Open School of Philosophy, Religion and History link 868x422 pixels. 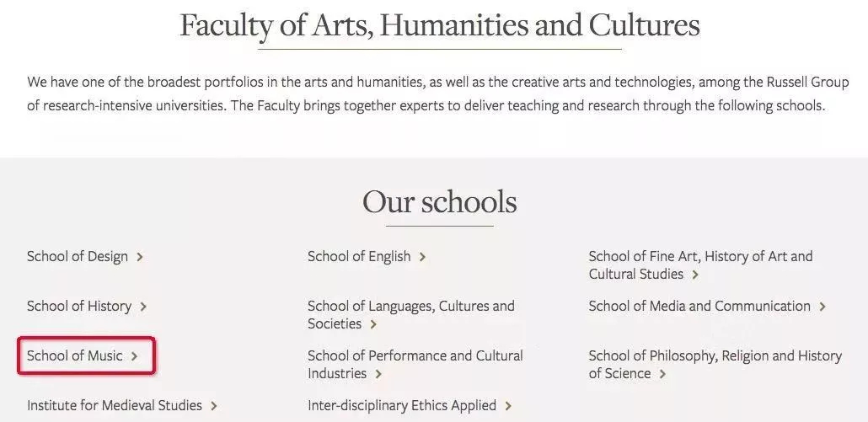coord(715,356)
